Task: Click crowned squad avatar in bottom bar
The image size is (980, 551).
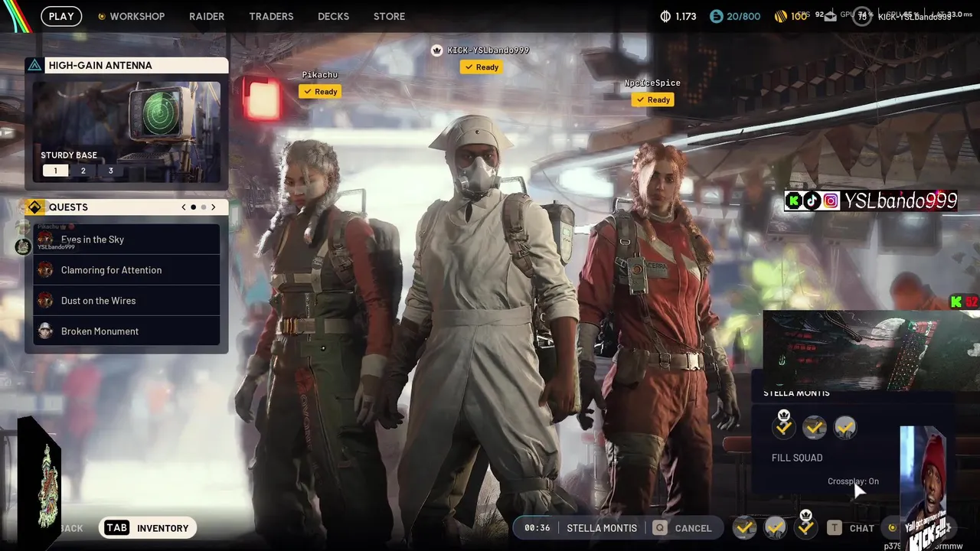Action: (805, 527)
